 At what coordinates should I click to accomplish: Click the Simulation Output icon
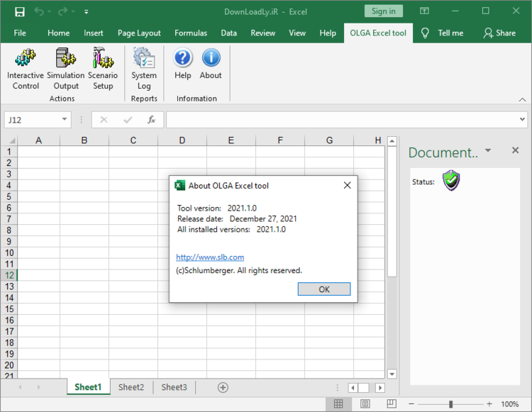(66, 69)
